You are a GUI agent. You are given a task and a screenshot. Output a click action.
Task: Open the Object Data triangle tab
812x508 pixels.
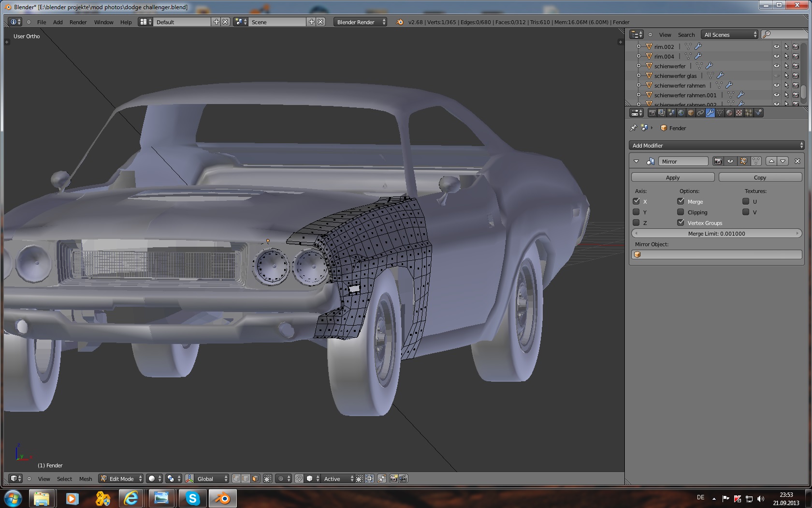coord(720,113)
